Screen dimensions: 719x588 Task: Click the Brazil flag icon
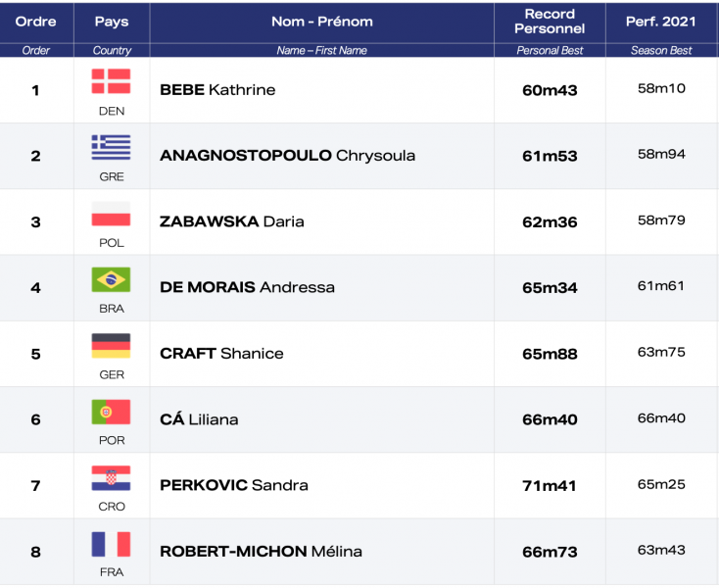(x=111, y=279)
